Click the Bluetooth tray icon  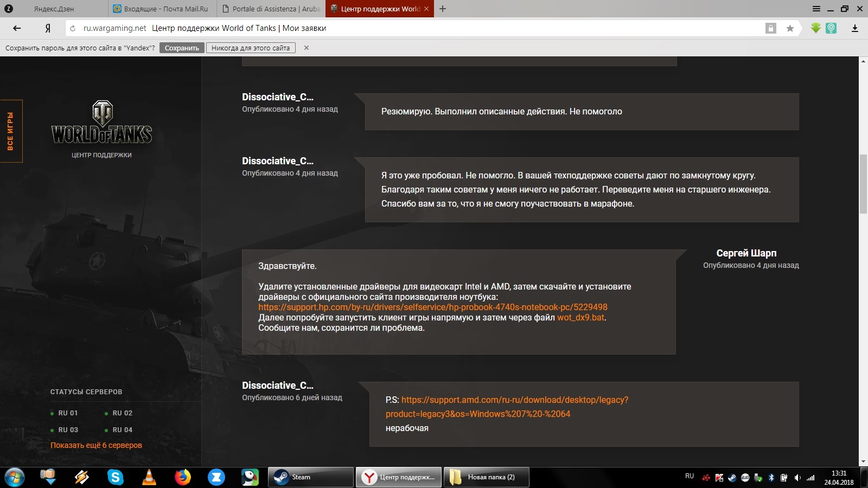tap(771, 478)
